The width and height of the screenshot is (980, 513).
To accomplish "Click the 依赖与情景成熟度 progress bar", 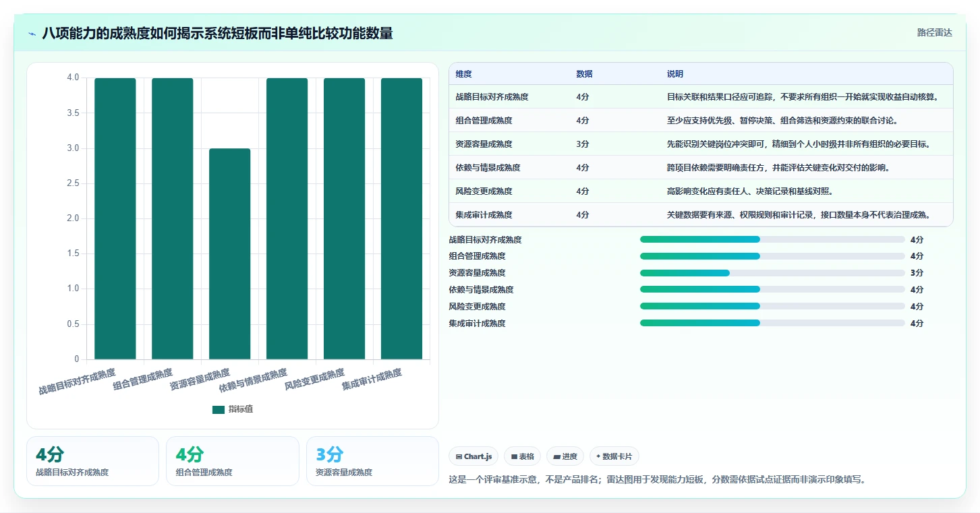I will pyautogui.click(x=772, y=290).
